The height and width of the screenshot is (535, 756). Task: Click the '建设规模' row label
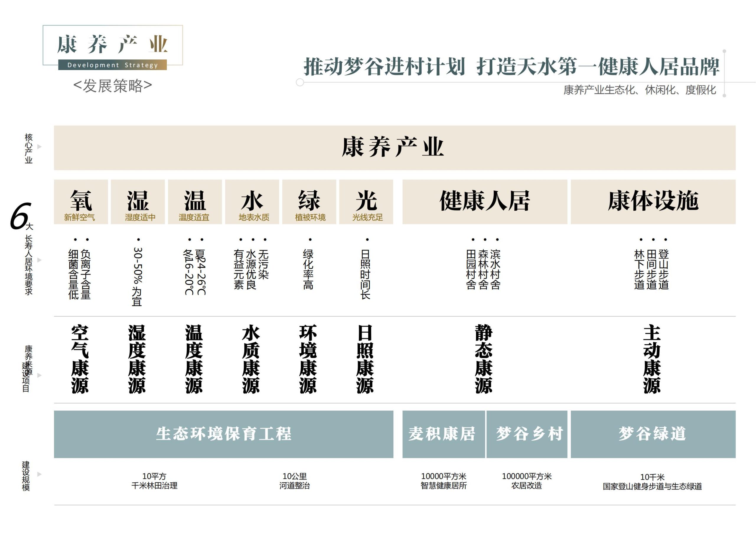(26, 476)
